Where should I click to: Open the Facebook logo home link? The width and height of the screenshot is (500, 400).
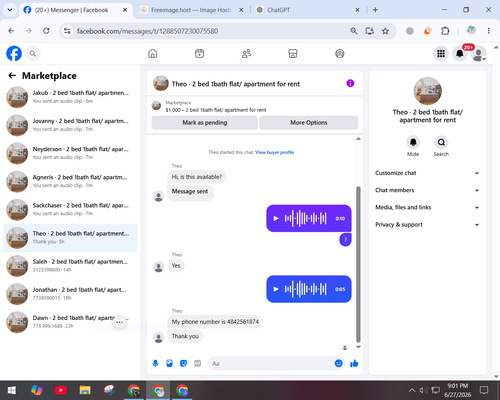[14, 53]
